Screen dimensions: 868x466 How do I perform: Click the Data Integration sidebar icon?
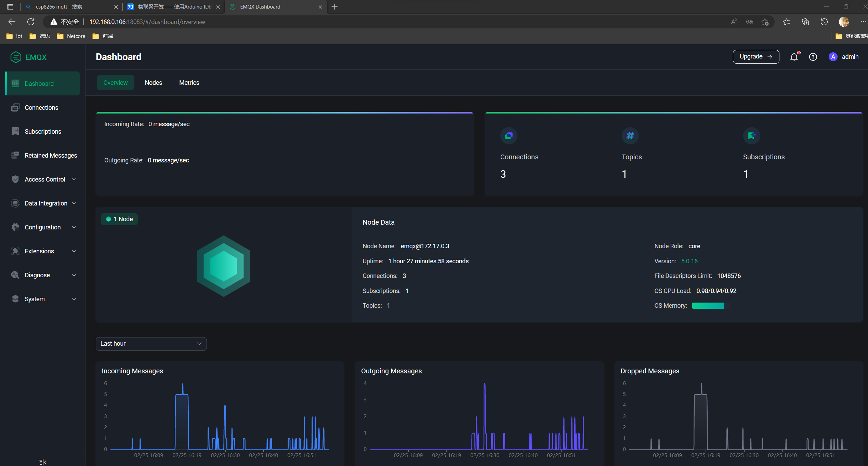coord(15,203)
